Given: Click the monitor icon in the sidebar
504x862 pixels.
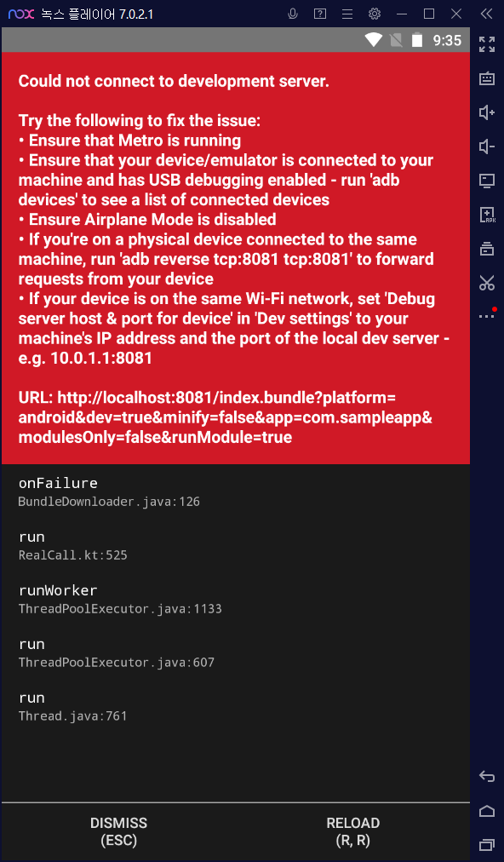Looking at the screenshot, I should coord(486,181).
